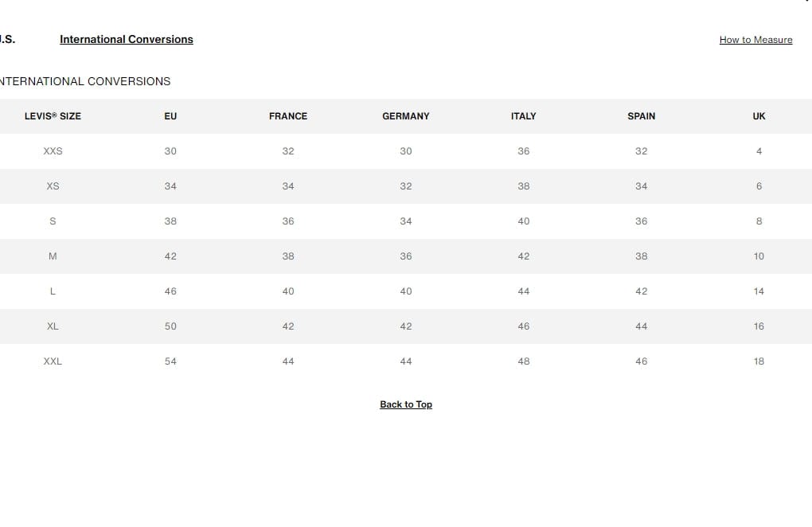Select the LEVIS® SIZE column header

click(53, 116)
